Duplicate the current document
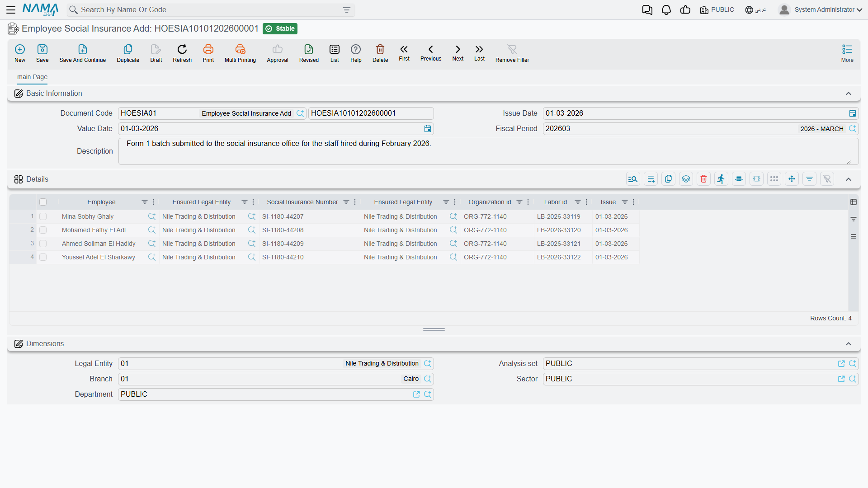The height and width of the screenshot is (488, 868). tap(128, 53)
